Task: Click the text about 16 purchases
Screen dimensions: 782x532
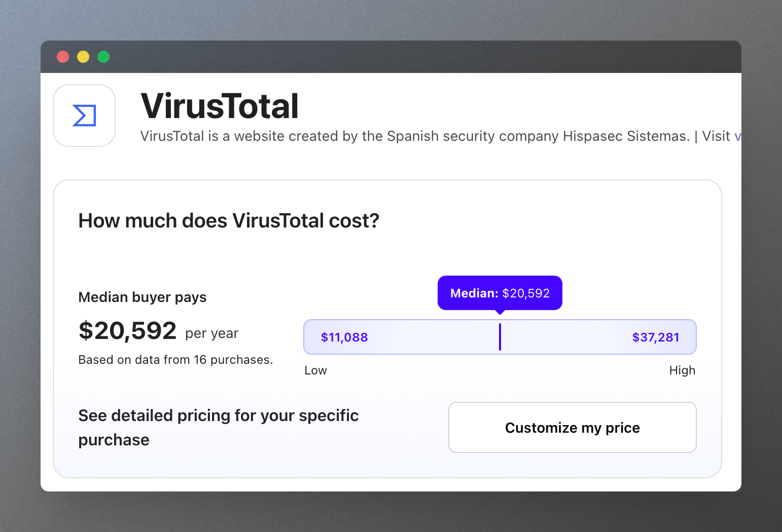Action: [175, 359]
